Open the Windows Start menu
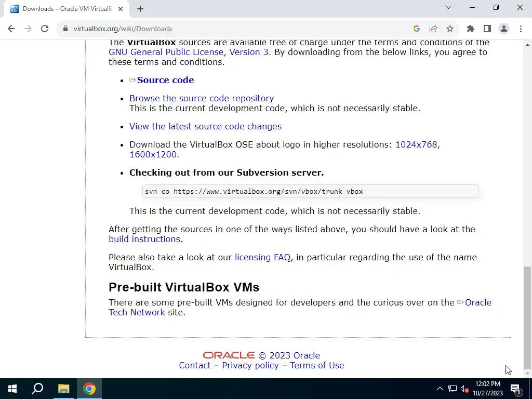 point(12,389)
